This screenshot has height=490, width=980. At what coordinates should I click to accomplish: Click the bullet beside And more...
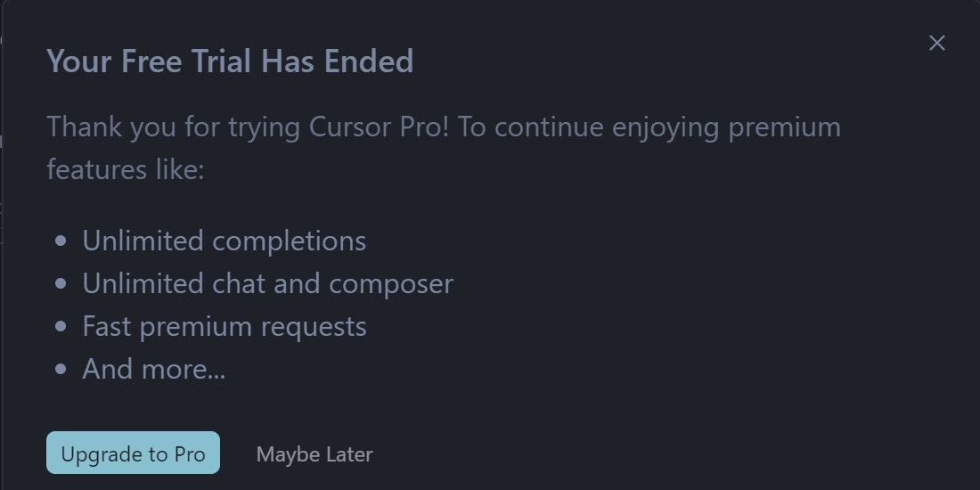[61, 369]
